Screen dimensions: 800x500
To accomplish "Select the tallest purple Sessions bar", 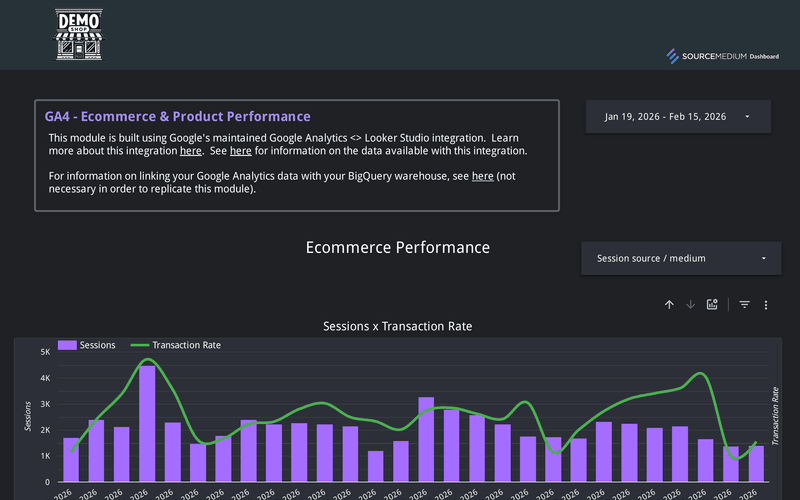I will (x=147, y=420).
